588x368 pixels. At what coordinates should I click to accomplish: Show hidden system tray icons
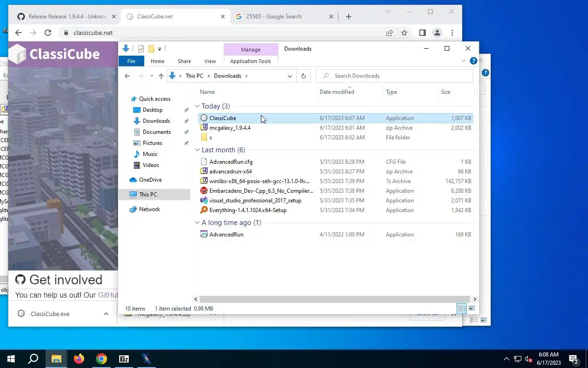(x=507, y=359)
